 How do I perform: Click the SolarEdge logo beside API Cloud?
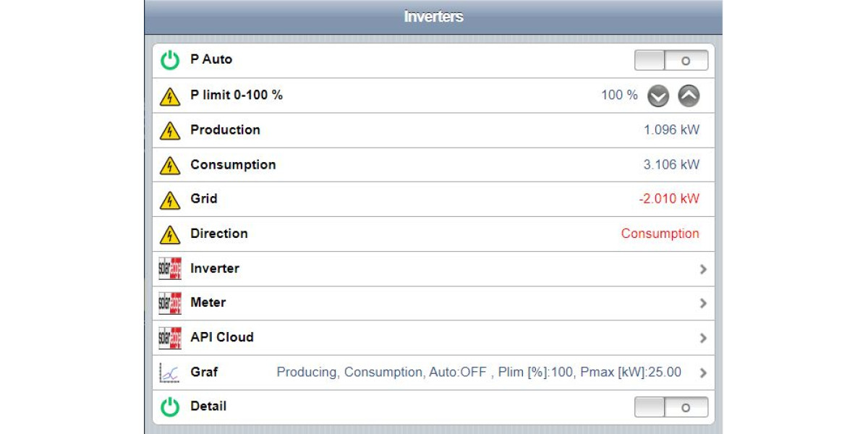pyautogui.click(x=170, y=338)
